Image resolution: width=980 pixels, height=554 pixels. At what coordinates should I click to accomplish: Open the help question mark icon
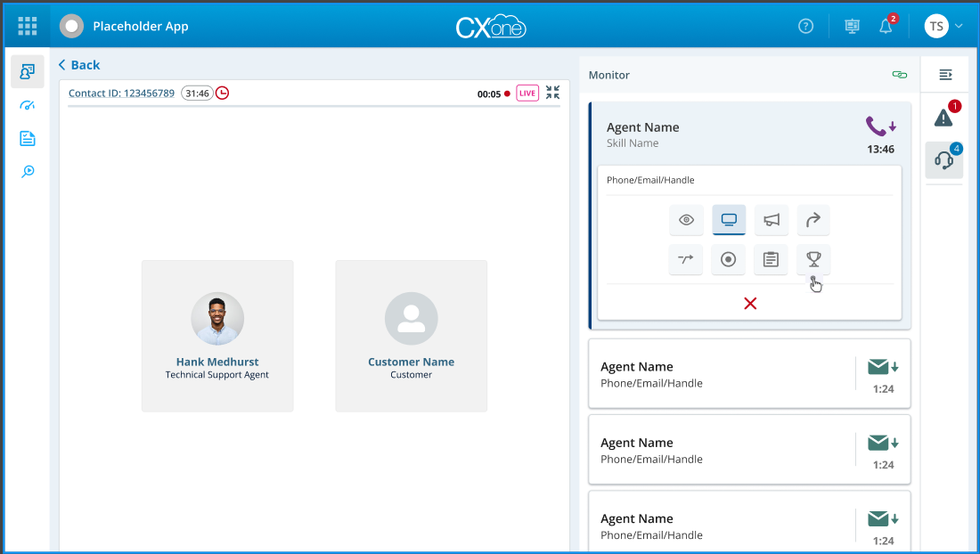pos(805,27)
